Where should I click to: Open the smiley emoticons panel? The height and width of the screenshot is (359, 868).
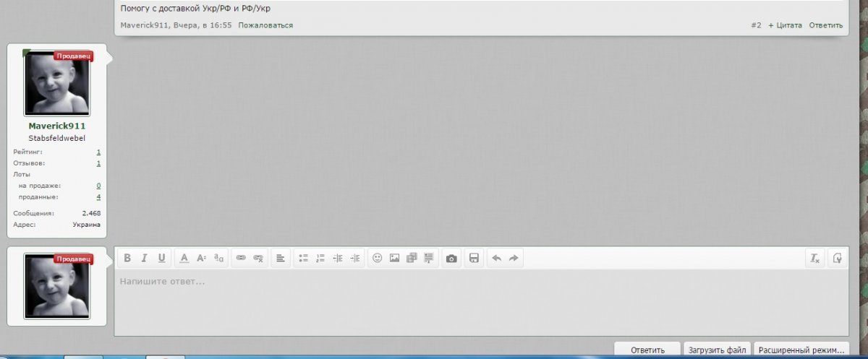(377, 258)
